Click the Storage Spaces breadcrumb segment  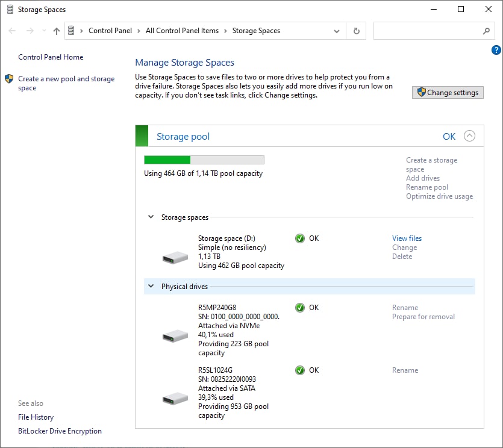coord(256,31)
